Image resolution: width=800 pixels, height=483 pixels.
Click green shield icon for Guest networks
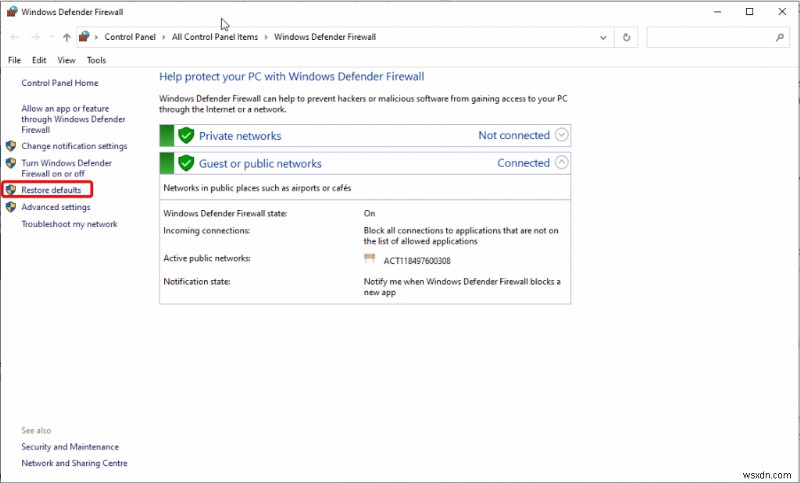click(186, 163)
